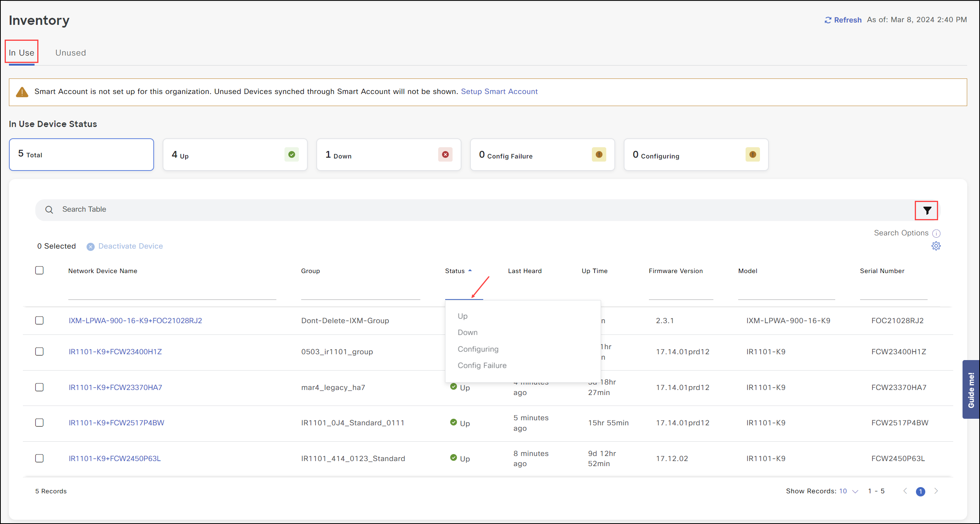Select checkbox for IR1101-K9+FCW2450P63L
980x524 pixels.
click(x=39, y=458)
